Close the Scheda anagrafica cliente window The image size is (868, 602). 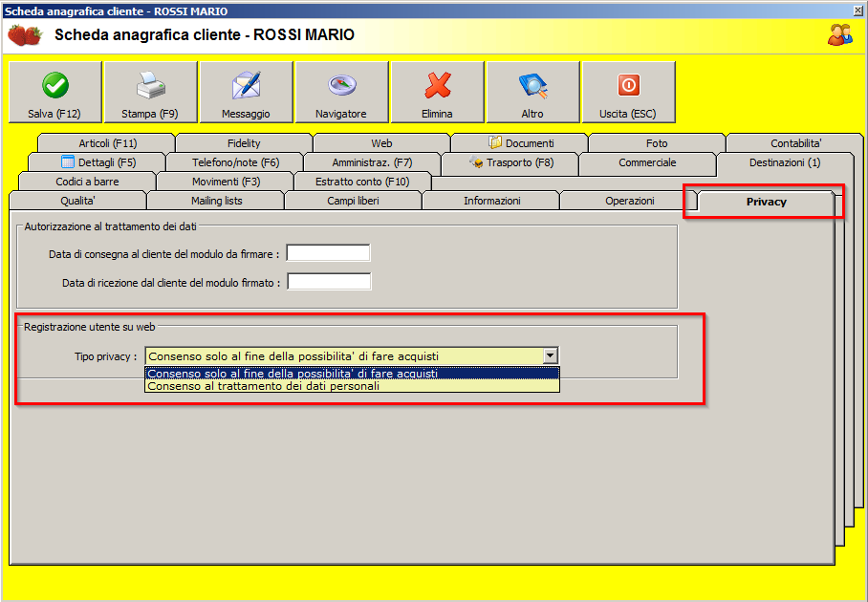858,11
